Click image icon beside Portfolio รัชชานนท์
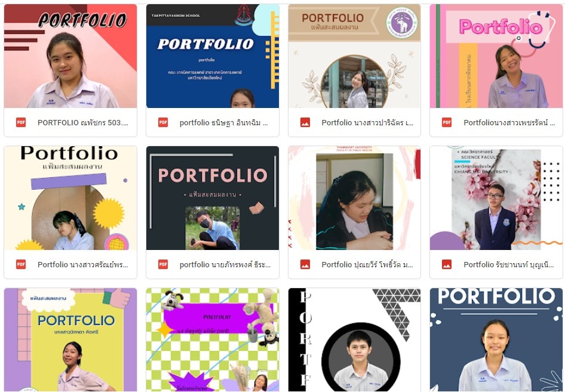Screen dimensions: 565x392 pyautogui.click(x=447, y=264)
